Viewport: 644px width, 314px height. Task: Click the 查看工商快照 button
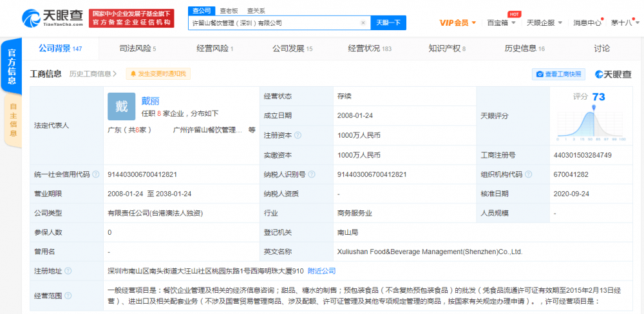click(558, 74)
